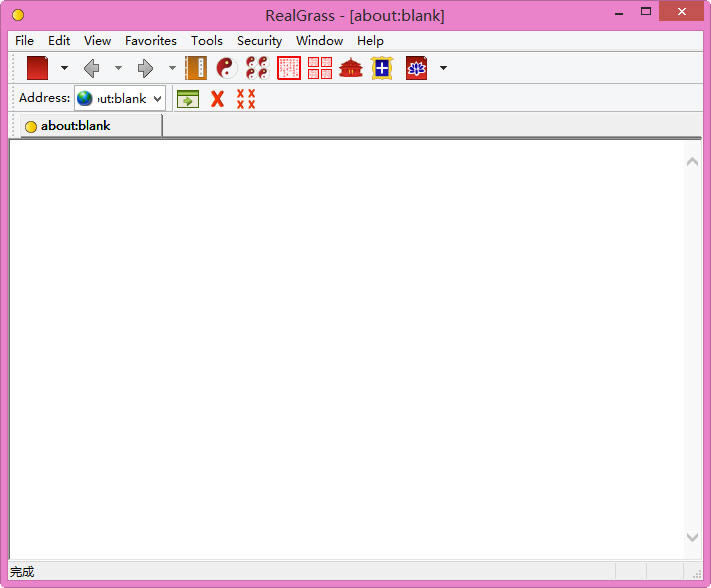
Task: Close all pages with four red Xs
Action: coord(245,98)
